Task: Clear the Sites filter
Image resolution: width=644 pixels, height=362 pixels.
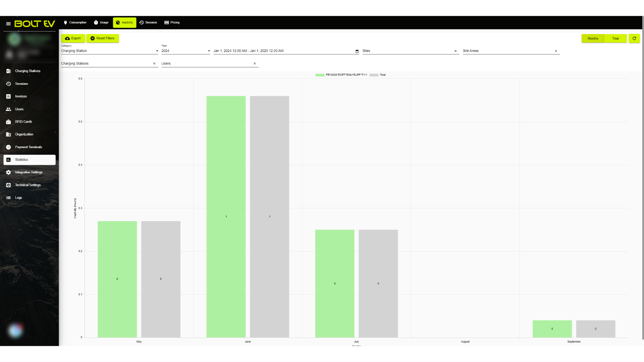Action: 455,51
